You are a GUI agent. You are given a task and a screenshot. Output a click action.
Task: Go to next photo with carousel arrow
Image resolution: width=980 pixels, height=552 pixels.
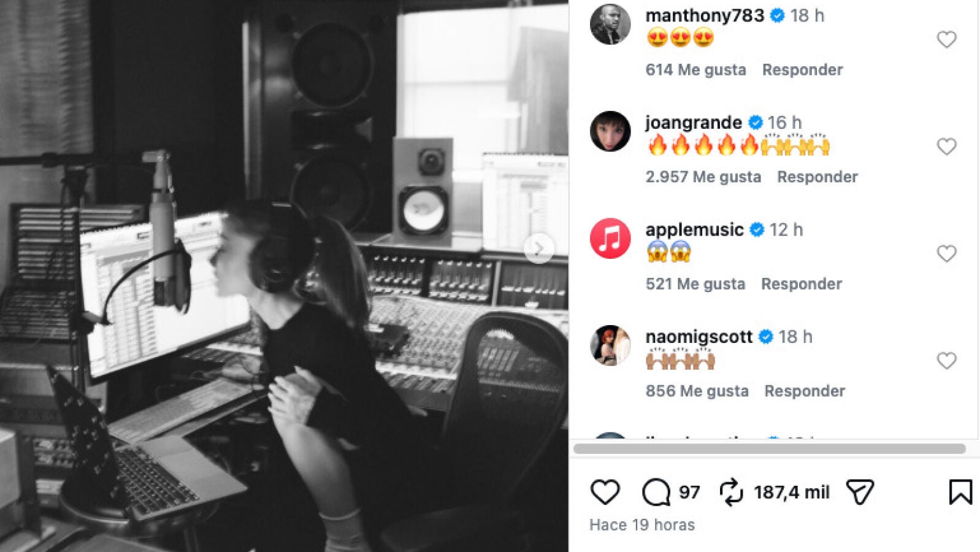[539, 248]
